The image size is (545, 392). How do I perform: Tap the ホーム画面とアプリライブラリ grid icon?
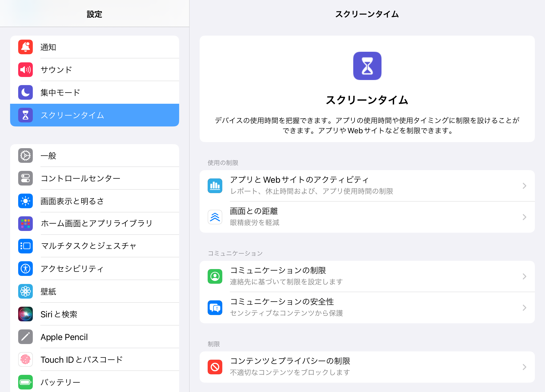[x=25, y=224]
